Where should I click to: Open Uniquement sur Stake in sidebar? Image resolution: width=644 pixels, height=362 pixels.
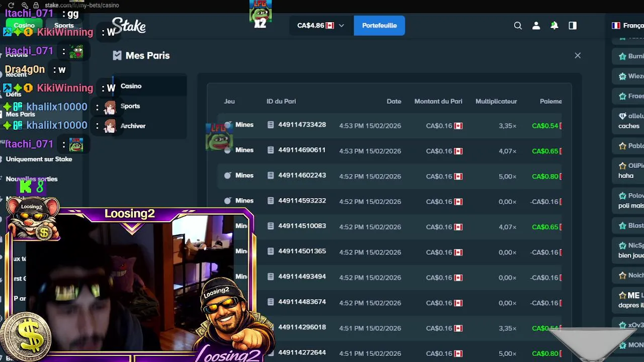[39, 159]
